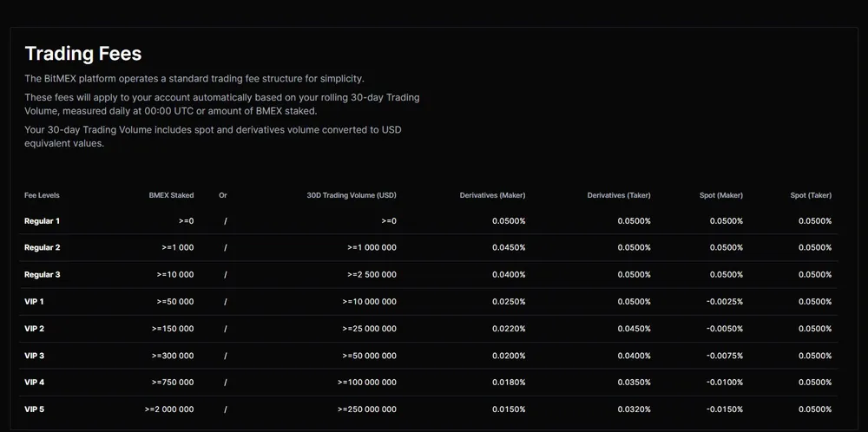The image size is (868, 432).
Task: Click the Derivatives (Maker) column header
Action: [x=492, y=195]
